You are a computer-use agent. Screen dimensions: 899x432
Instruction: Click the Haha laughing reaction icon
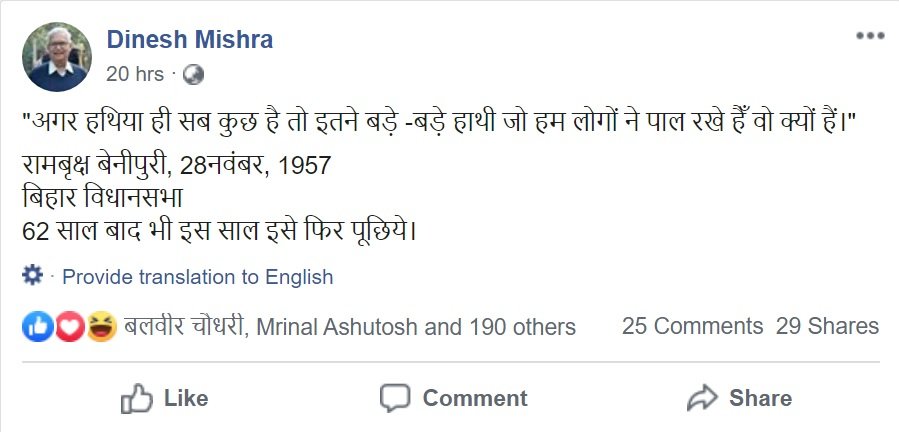pos(100,326)
